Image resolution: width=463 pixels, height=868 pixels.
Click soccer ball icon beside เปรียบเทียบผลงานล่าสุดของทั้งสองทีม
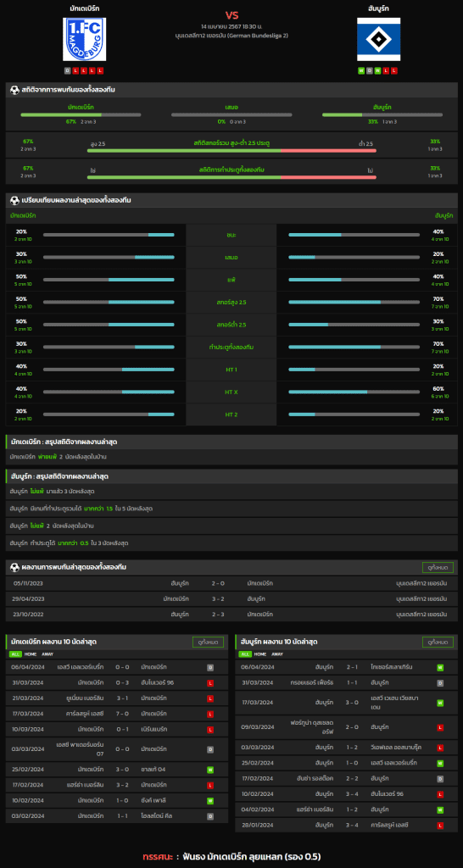pyautogui.click(x=14, y=200)
